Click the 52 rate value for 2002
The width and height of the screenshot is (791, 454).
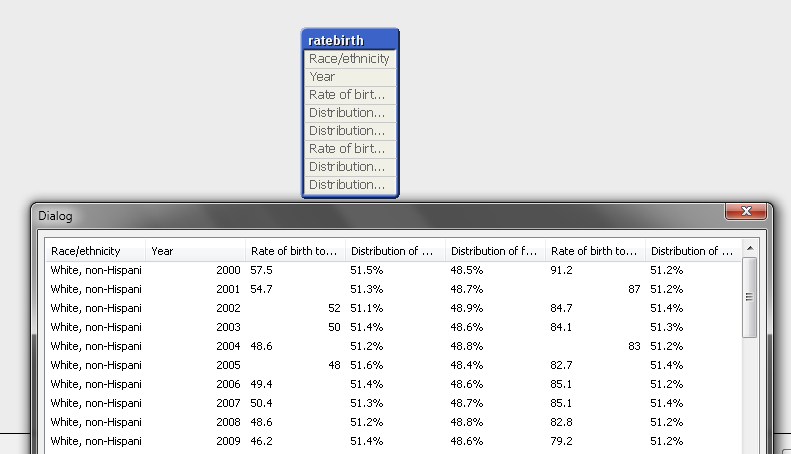coord(334,308)
